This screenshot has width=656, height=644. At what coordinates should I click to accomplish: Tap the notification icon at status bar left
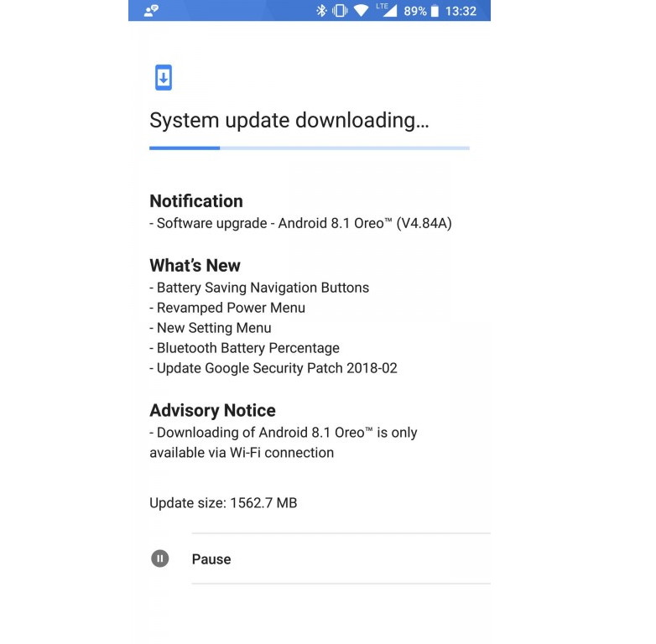[x=151, y=10]
